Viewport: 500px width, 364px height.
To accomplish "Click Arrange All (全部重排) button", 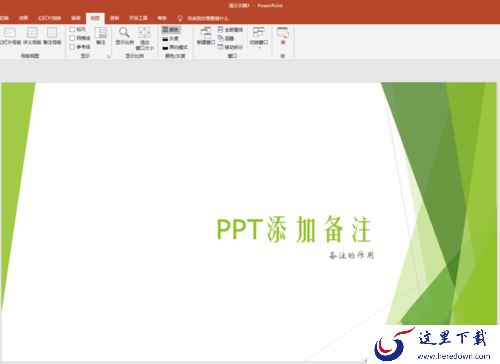I will [x=230, y=30].
